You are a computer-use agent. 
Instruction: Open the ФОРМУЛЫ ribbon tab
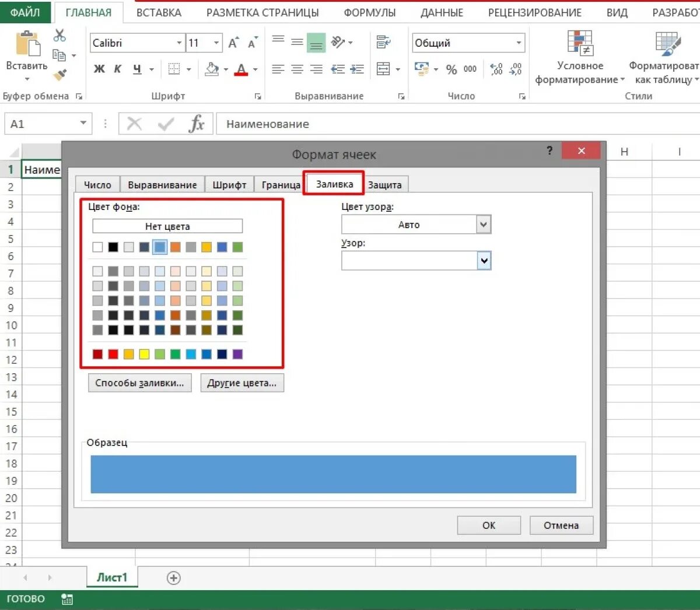pos(370,12)
